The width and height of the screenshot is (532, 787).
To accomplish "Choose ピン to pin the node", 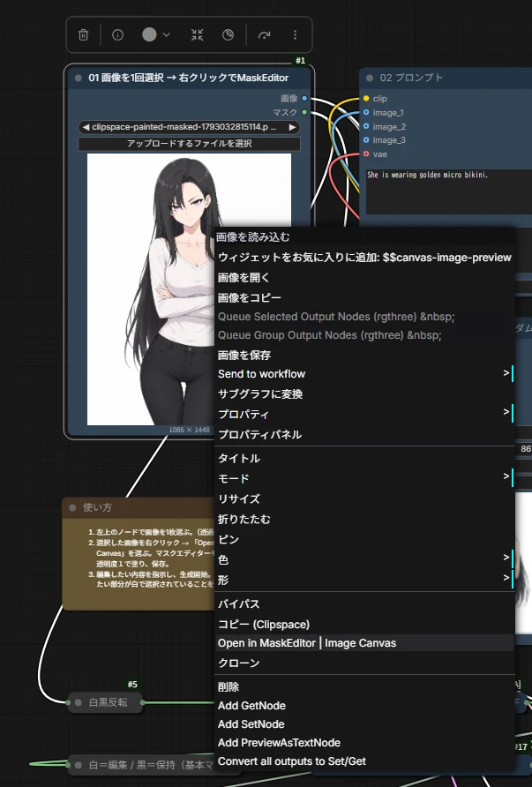I will click(365, 540).
